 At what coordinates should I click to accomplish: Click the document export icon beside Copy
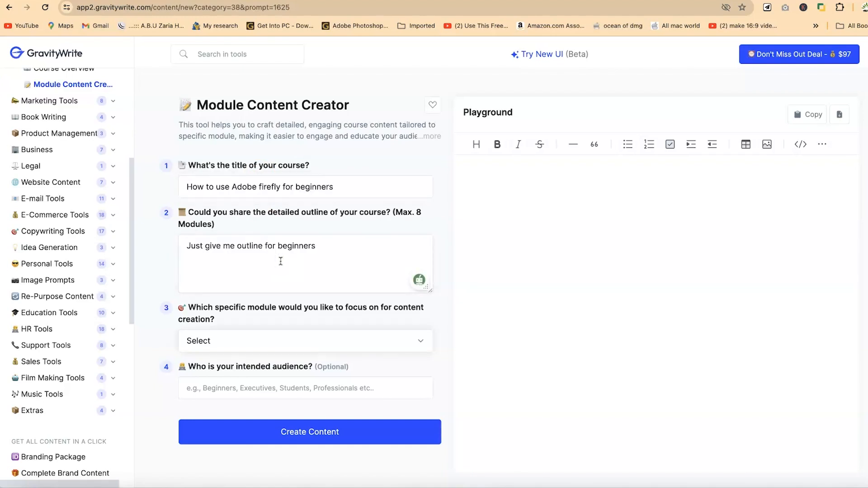[x=840, y=114]
